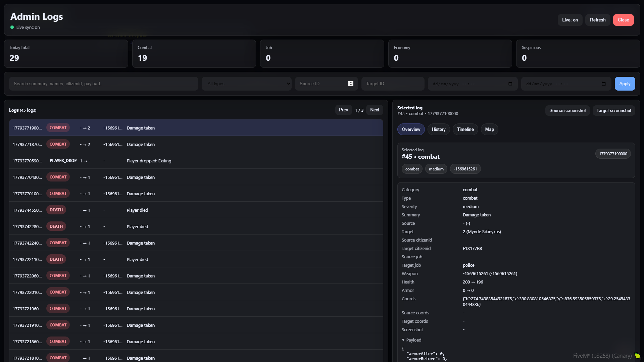Click the Job stat card
Screen dimensions: 644x362
click(x=322, y=54)
